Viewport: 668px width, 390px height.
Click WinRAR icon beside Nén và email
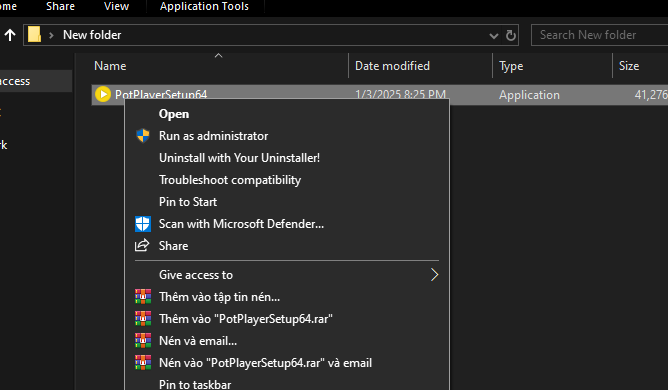click(143, 340)
